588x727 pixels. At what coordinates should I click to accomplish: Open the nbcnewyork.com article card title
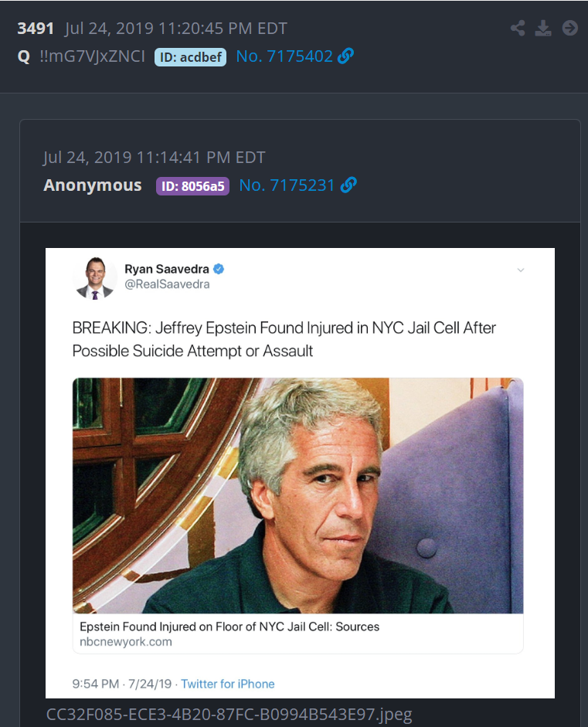point(229,627)
